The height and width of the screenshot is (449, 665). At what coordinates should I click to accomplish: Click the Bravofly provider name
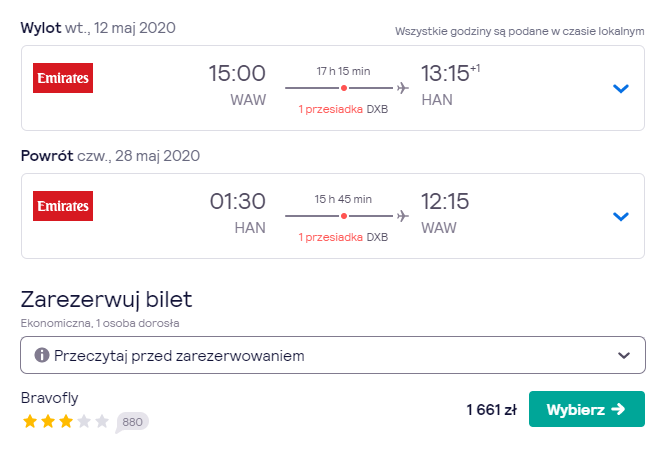[50, 398]
